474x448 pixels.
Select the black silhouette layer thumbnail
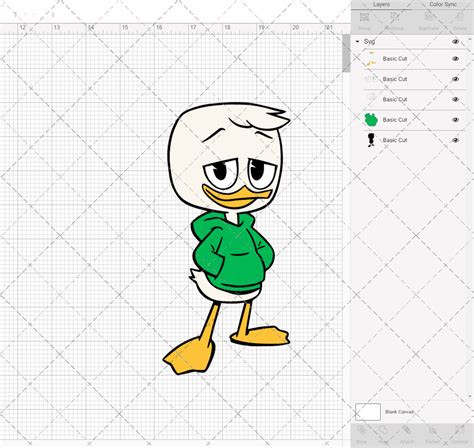pyautogui.click(x=371, y=140)
